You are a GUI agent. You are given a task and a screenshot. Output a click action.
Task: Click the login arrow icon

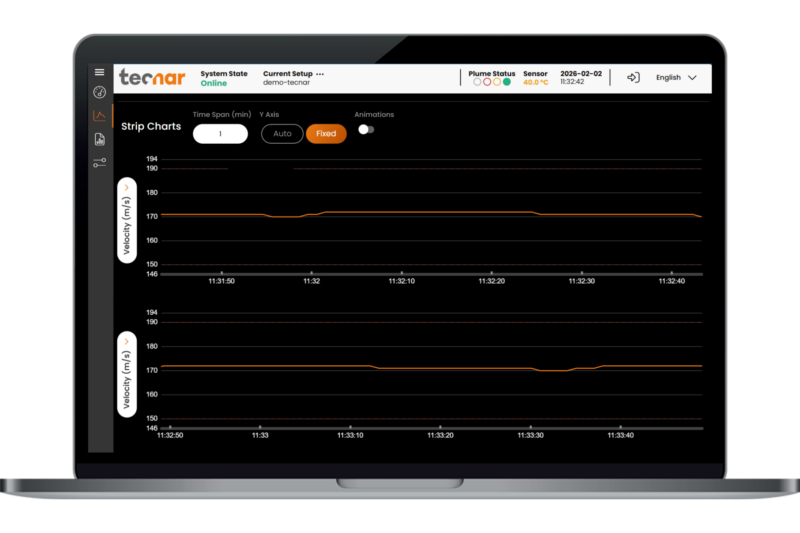[x=633, y=77]
